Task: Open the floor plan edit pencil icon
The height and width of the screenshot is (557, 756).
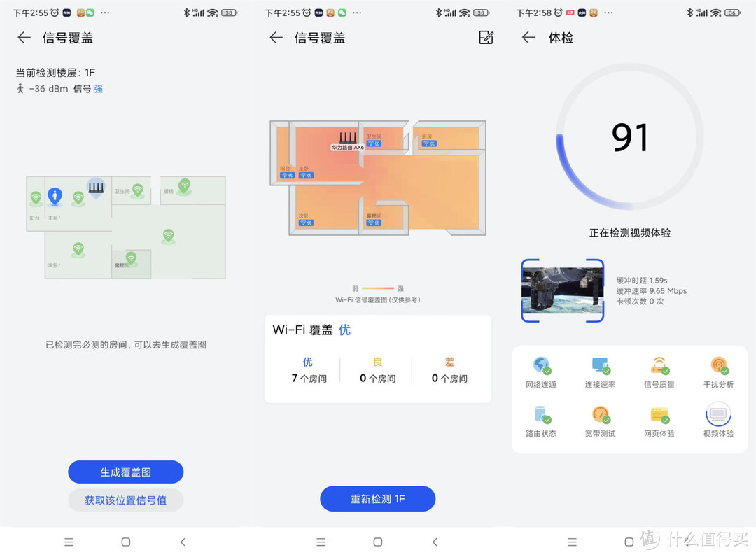Action: click(x=486, y=38)
